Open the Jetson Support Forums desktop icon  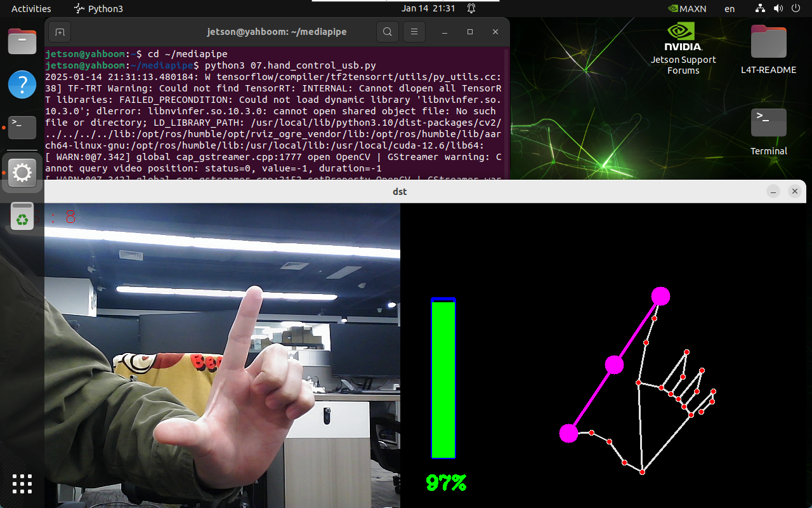pos(683,50)
